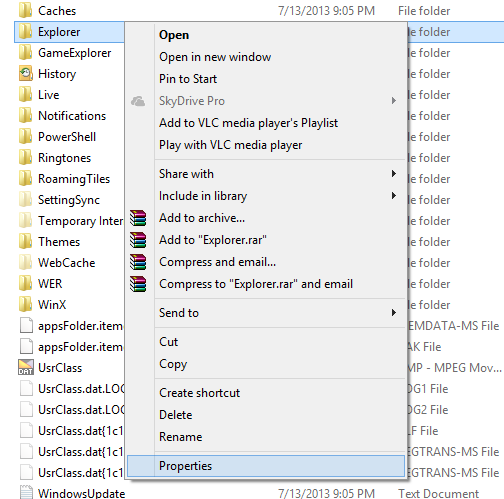Select the Themes folder icon
The image size is (504, 499).
[x=26, y=242]
